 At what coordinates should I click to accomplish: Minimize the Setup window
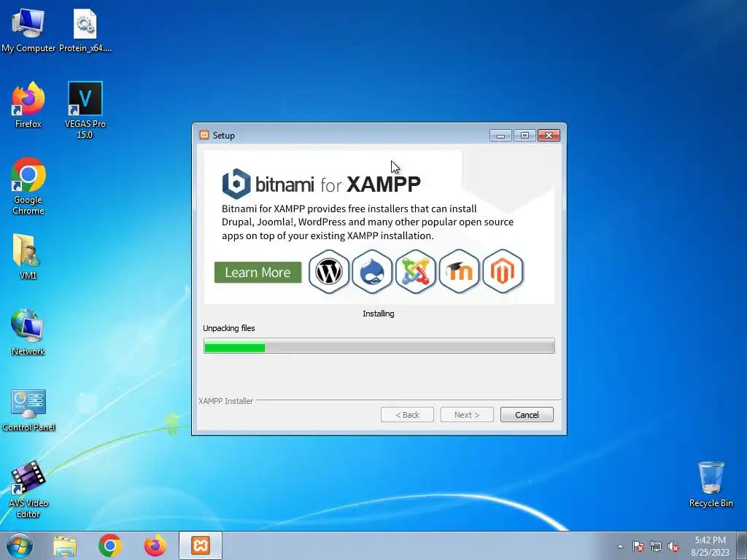(x=500, y=136)
